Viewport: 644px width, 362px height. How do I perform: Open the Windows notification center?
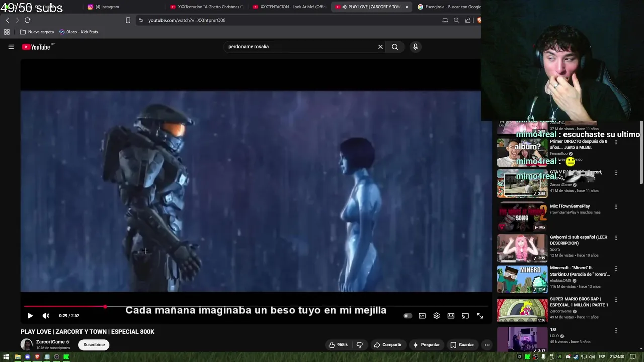pyautogui.click(x=633, y=357)
